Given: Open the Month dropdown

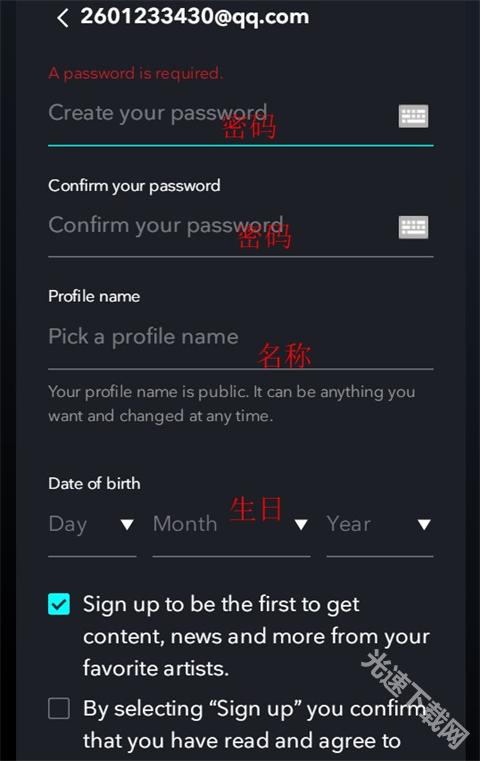Looking at the screenshot, I should pos(231,527).
